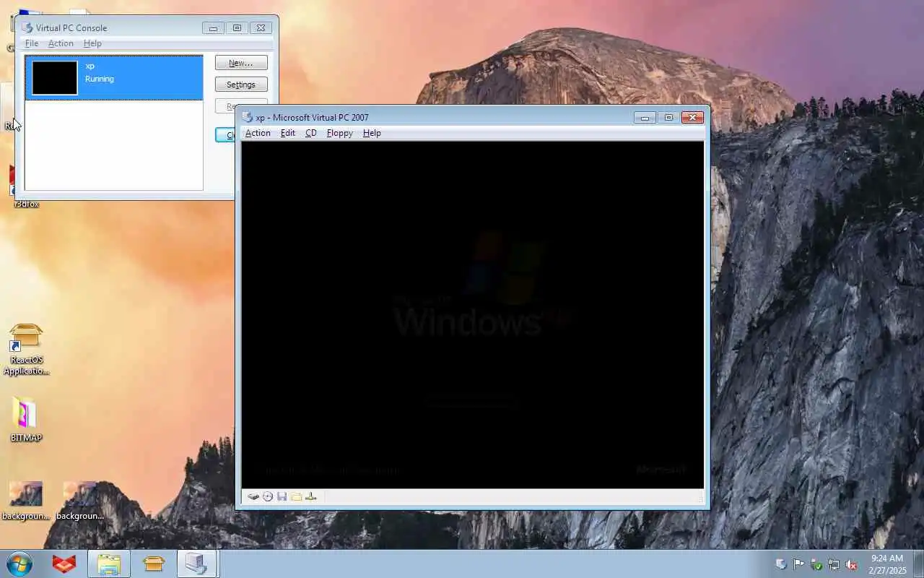
Task: Open Action Center flag icon in system tray
Action: tap(798, 564)
